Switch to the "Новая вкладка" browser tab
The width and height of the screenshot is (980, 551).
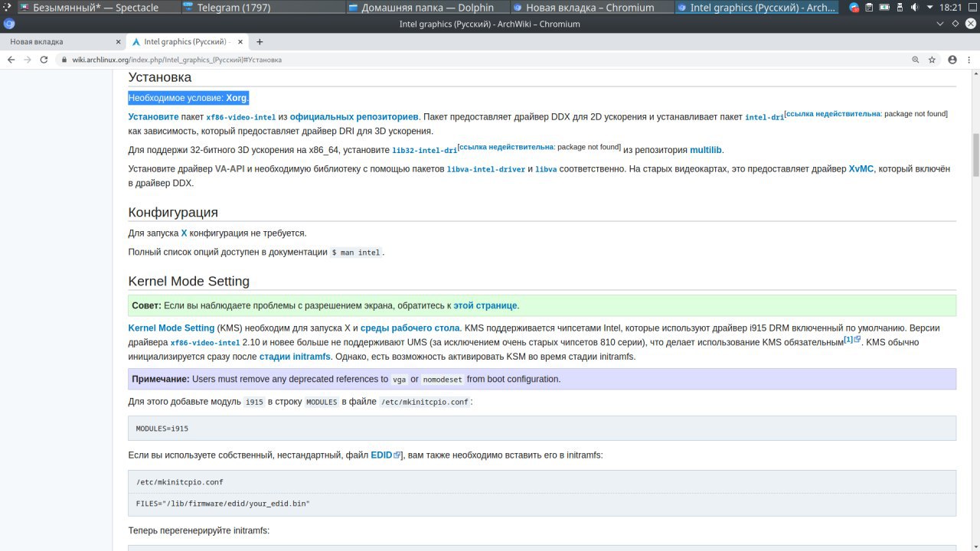point(61,42)
